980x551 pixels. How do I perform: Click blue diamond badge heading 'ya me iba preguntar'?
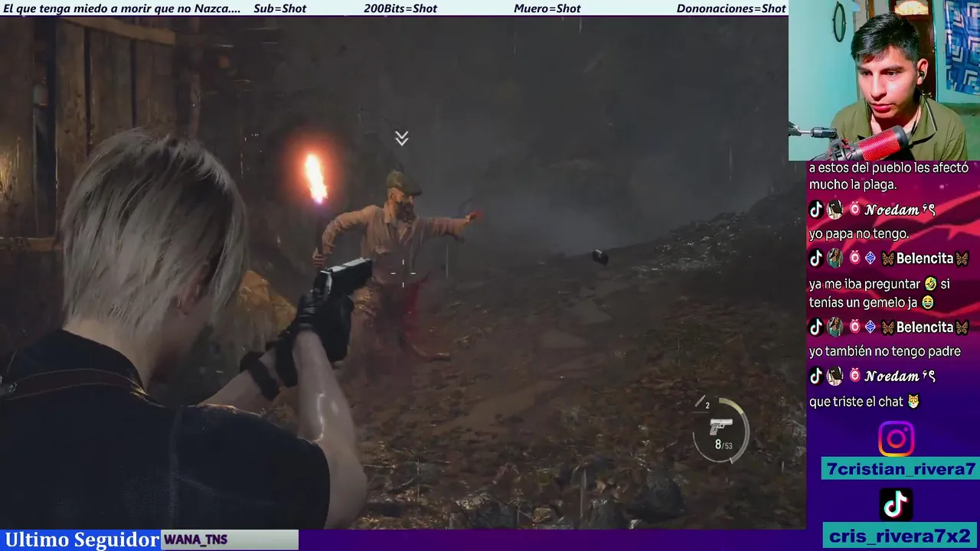pos(870,259)
